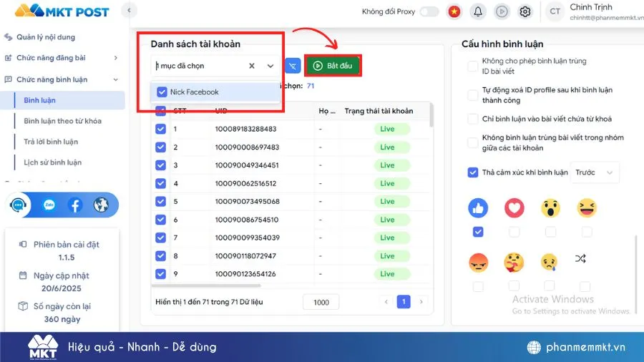This screenshot has width=644, height=362.
Task: Open Quản lý nội dung menu
Action: point(46,37)
